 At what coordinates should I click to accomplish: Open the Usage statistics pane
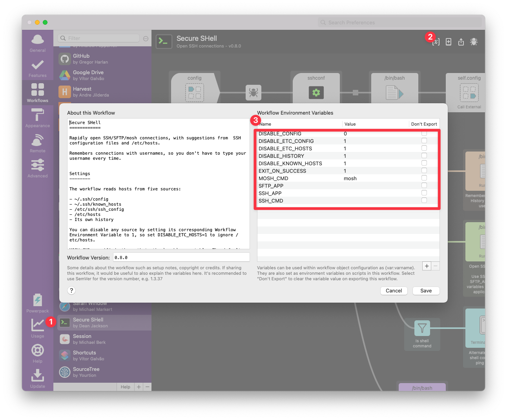click(38, 329)
